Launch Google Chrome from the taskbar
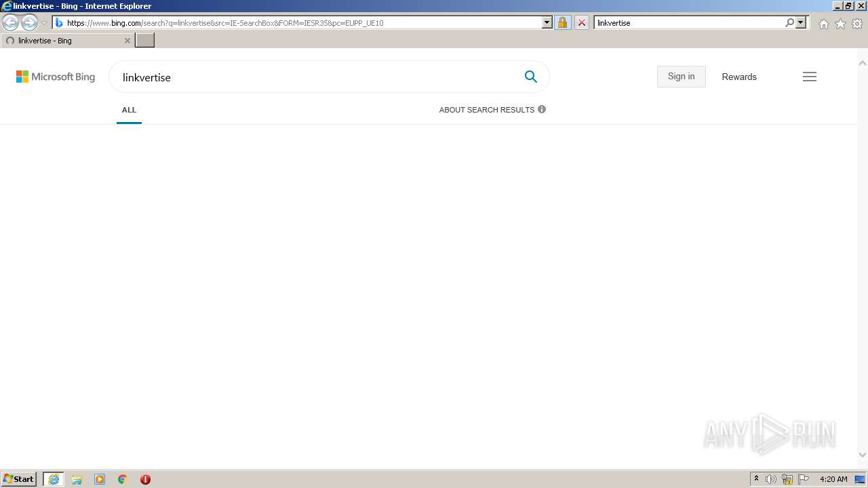The image size is (868, 488). click(123, 479)
